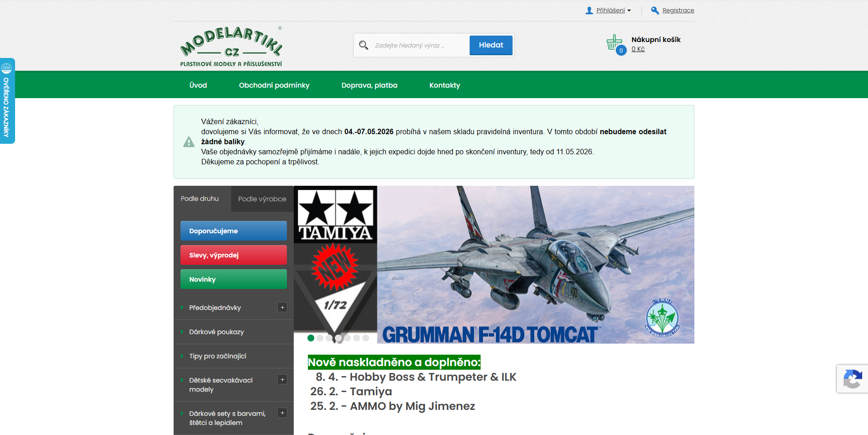Click the blue cart item count badge
868x435 pixels.
pos(621,51)
